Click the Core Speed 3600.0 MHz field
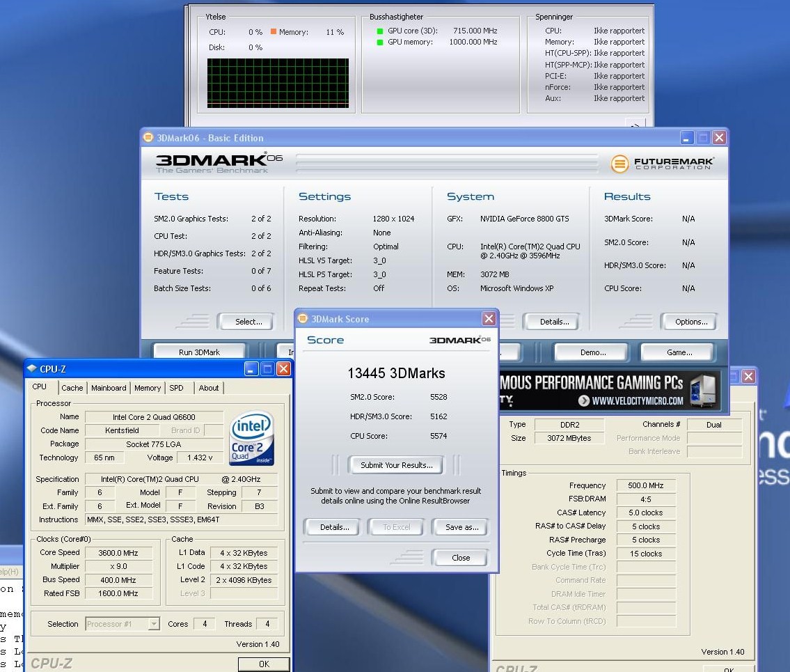 118,552
